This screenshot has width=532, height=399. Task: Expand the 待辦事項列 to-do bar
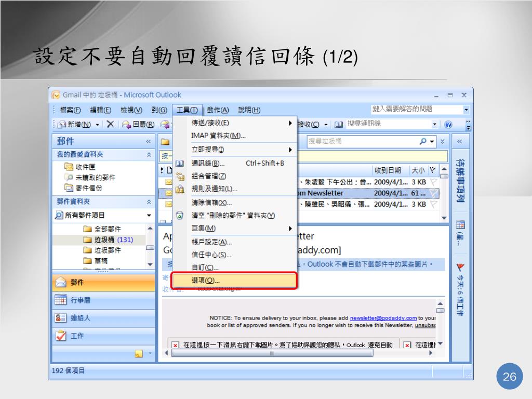[459, 141]
